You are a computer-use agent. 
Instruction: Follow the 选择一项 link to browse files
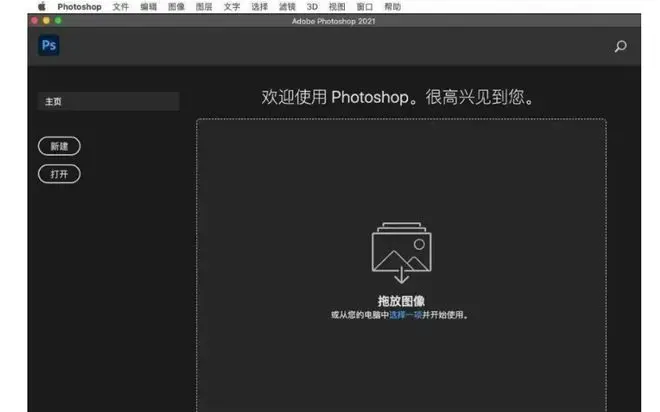coord(405,315)
